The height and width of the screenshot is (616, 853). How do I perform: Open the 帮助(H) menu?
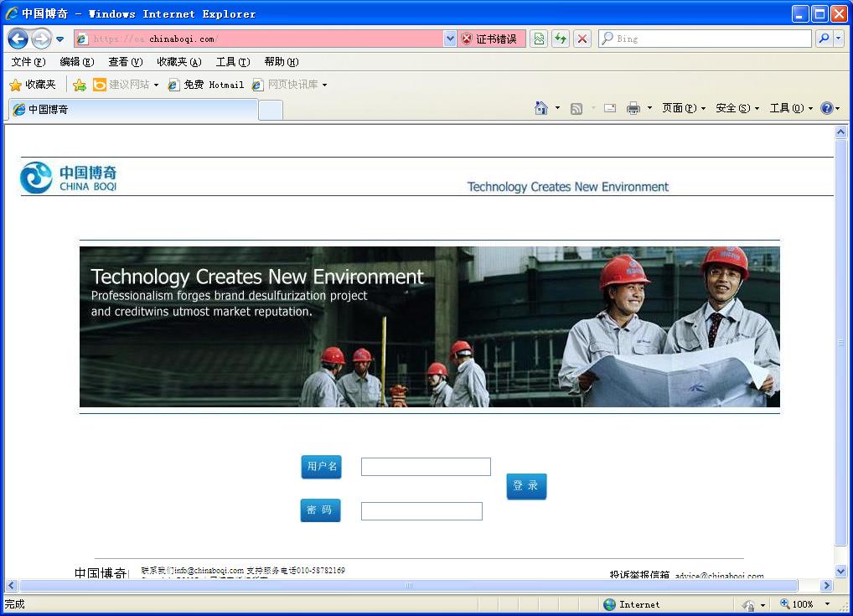coord(282,61)
